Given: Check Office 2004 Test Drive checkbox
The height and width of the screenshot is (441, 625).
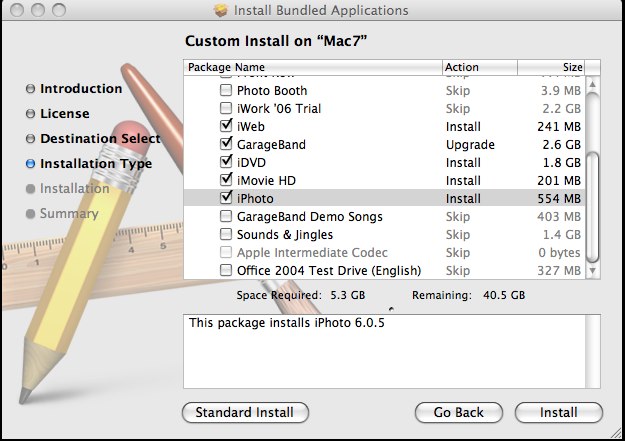Looking at the screenshot, I should coord(226,270).
